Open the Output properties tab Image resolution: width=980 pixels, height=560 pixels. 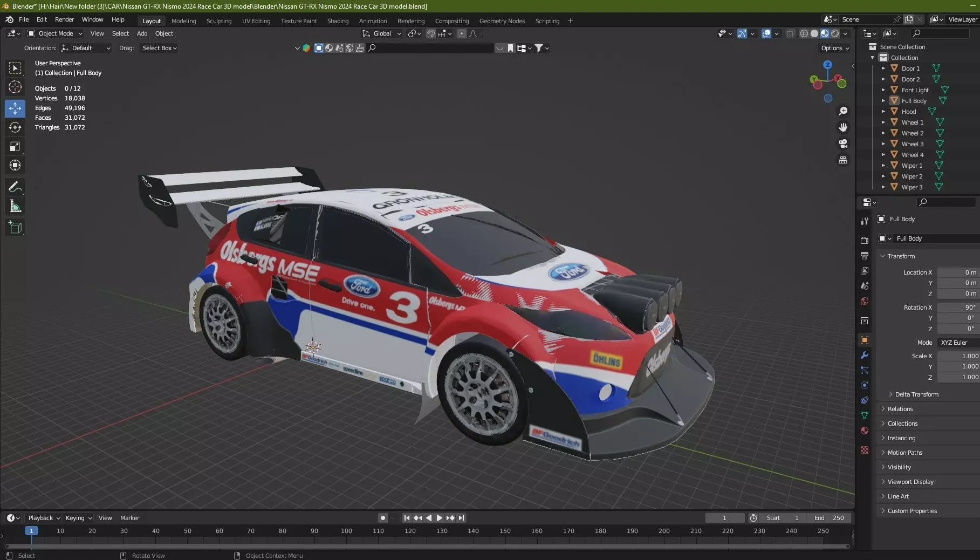click(x=865, y=255)
